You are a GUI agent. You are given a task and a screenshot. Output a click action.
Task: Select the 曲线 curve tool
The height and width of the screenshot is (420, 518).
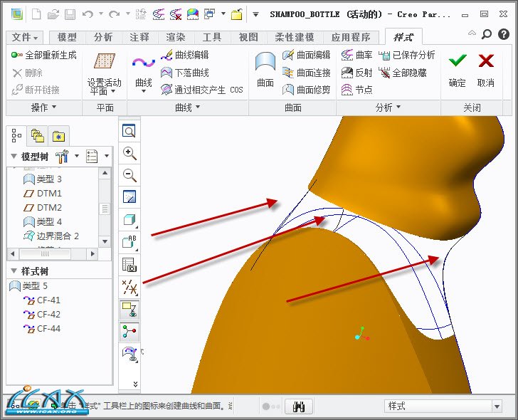(144, 73)
